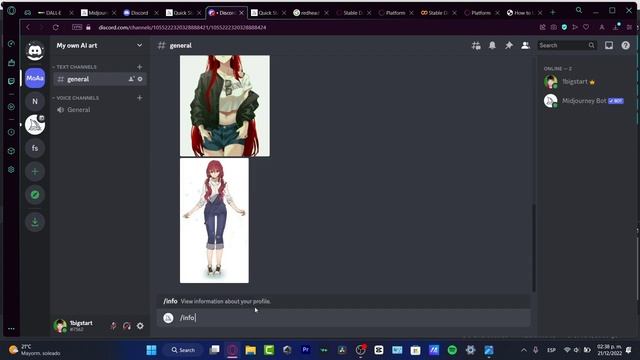Viewport: 640px width, 360px height.
Task: Click taskbar Search box
Action: click(x=183, y=350)
